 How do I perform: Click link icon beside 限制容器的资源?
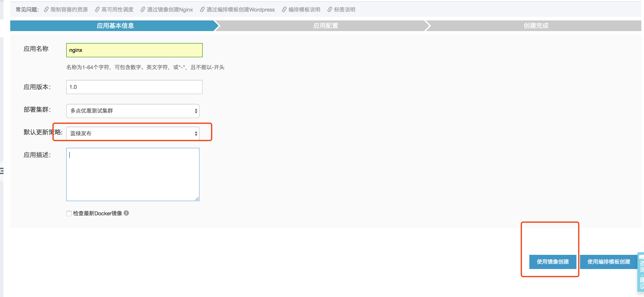[46, 10]
